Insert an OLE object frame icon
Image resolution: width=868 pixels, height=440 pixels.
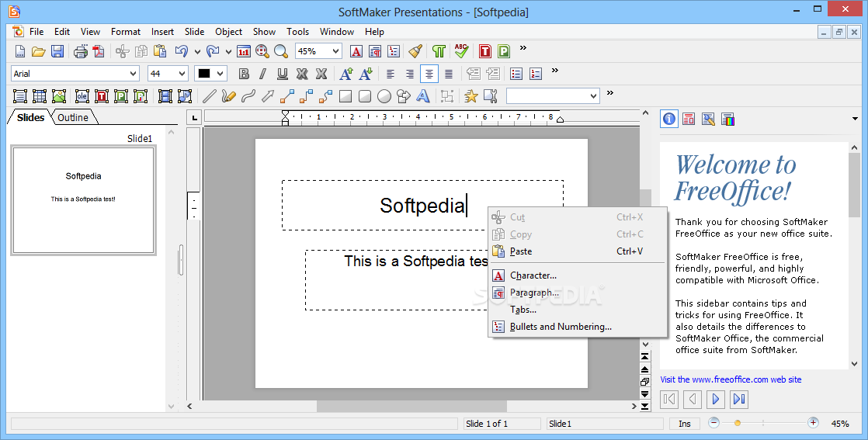(x=82, y=96)
